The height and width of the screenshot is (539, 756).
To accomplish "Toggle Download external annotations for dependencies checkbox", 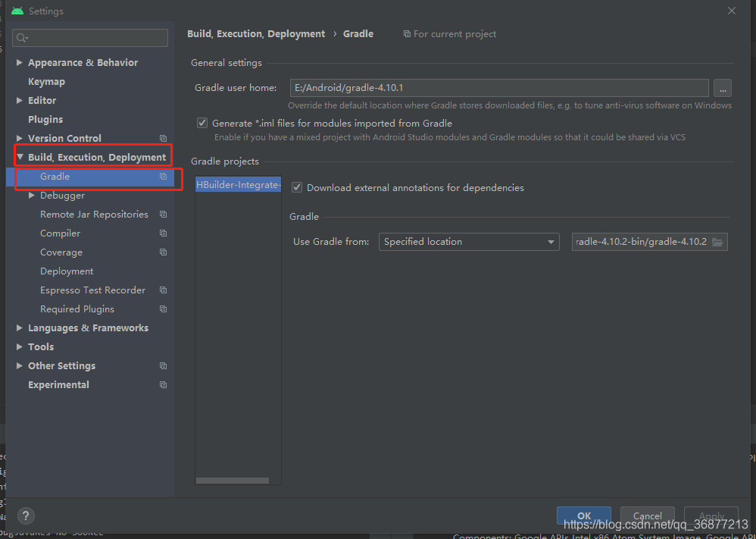I will [297, 188].
